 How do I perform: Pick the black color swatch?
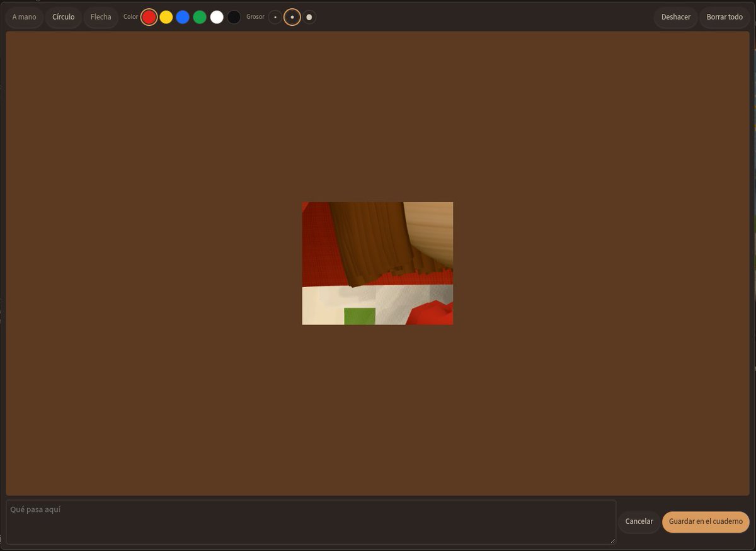click(x=234, y=17)
